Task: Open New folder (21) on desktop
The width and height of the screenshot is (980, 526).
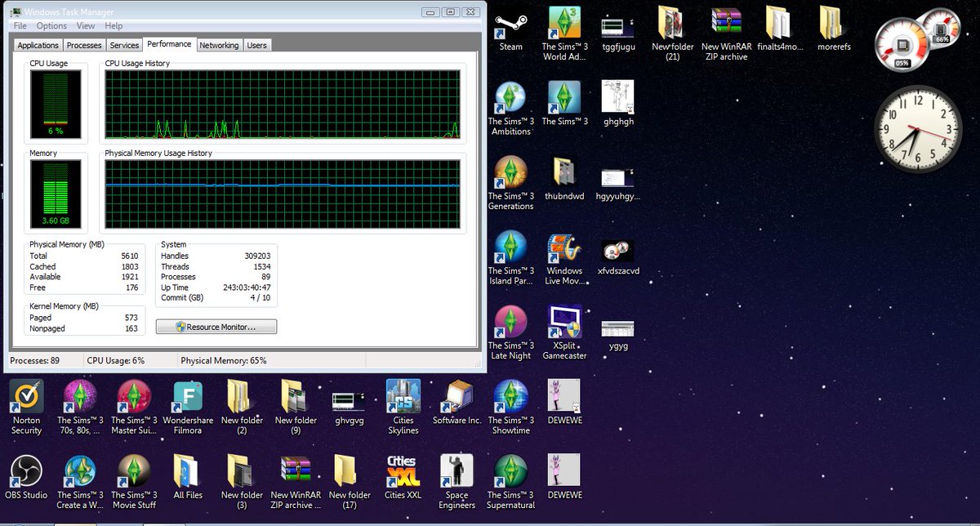Action: pos(672,34)
